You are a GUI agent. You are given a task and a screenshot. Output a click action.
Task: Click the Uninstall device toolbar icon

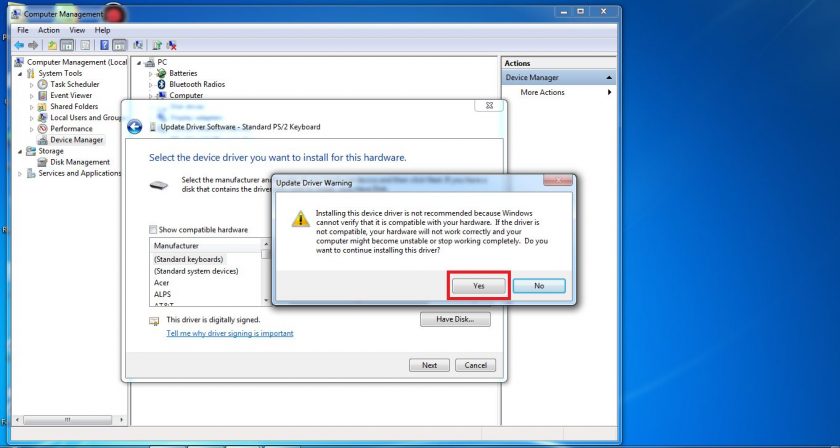click(171, 45)
